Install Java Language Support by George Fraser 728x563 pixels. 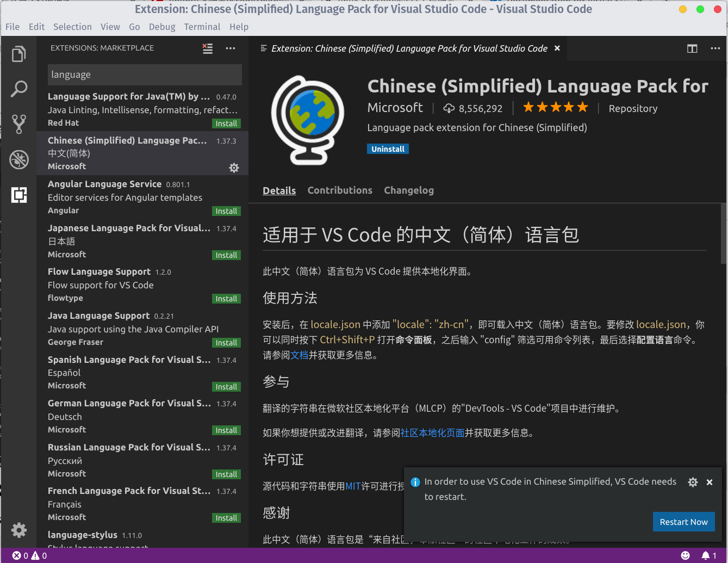click(x=226, y=343)
